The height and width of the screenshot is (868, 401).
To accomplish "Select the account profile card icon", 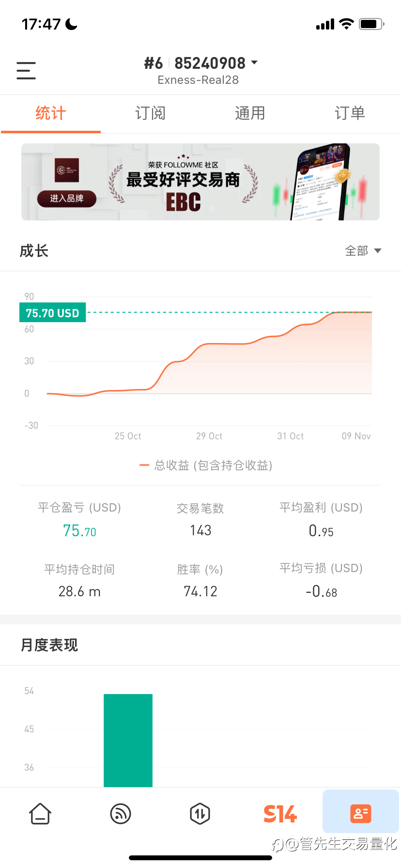I will point(360,813).
